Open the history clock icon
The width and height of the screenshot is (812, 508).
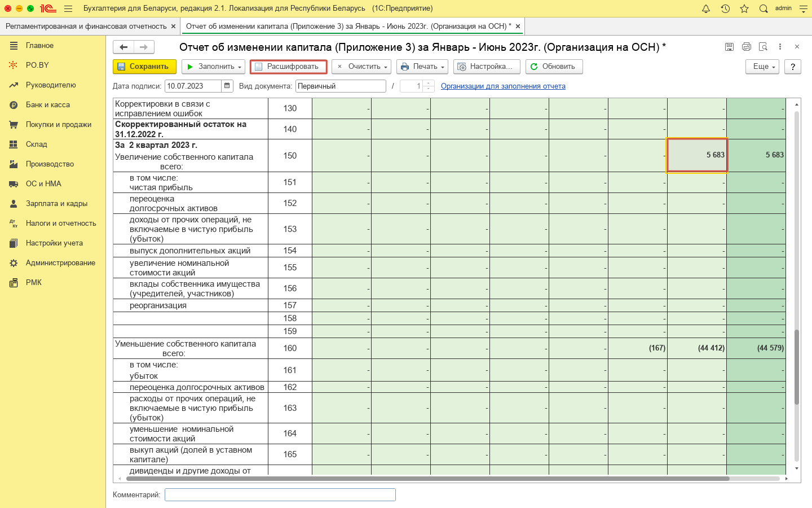[725, 8]
